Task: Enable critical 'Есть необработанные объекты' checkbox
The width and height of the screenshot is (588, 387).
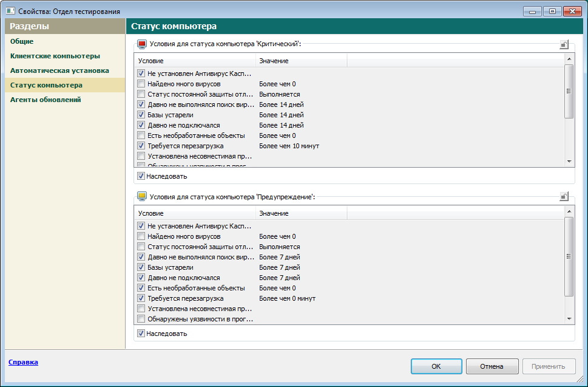Action: click(141, 135)
